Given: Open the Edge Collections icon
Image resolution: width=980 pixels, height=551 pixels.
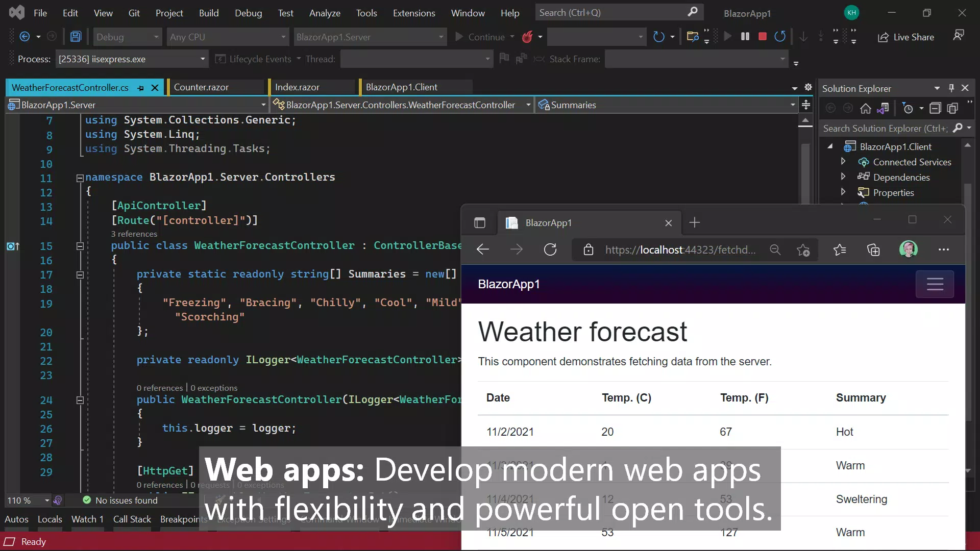Looking at the screenshot, I should click(x=873, y=249).
